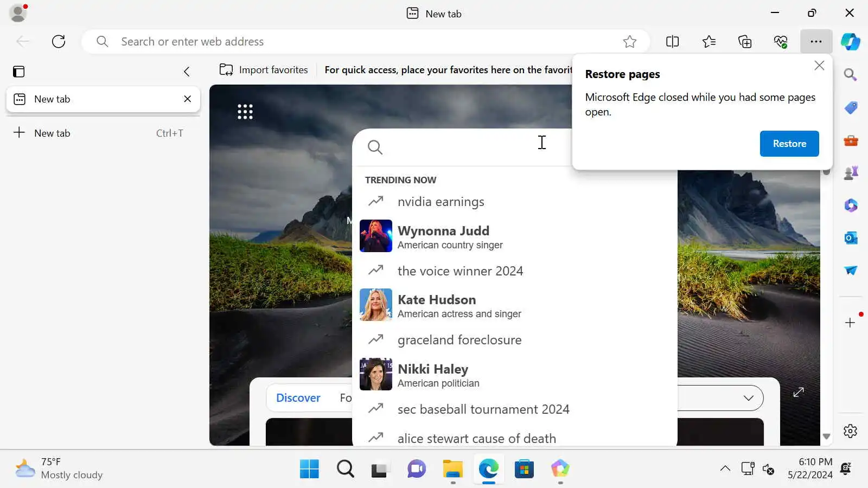Open the Collections panel
The height and width of the screenshot is (488, 868).
pos(745,41)
